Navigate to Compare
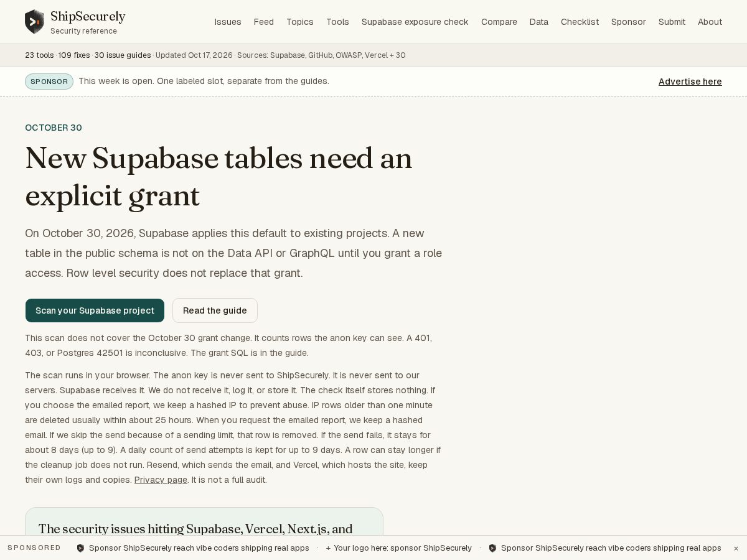This screenshot has width=747, height=560. pyautogui.click(x=499, y=22)
